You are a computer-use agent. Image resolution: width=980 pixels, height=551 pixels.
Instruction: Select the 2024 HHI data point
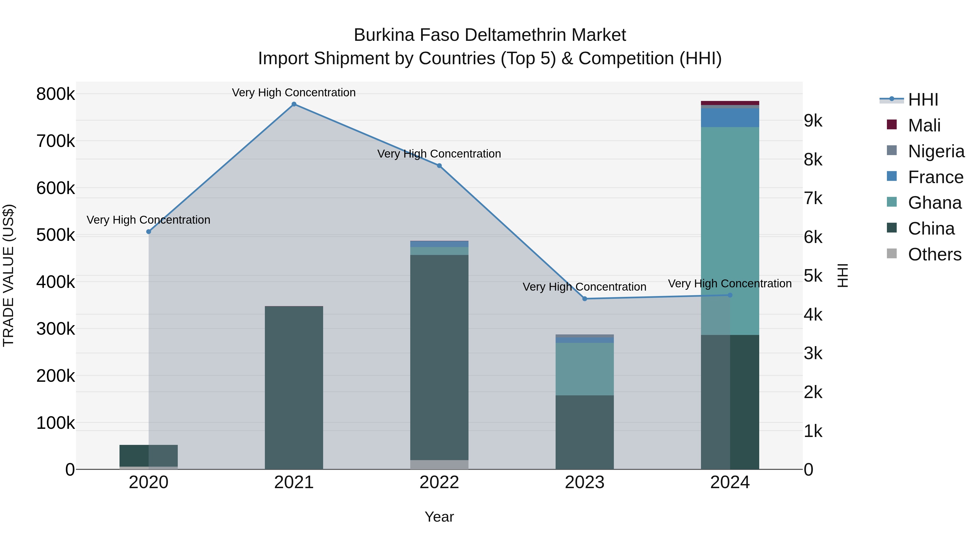pyautogui.click(x=730, y=295)
